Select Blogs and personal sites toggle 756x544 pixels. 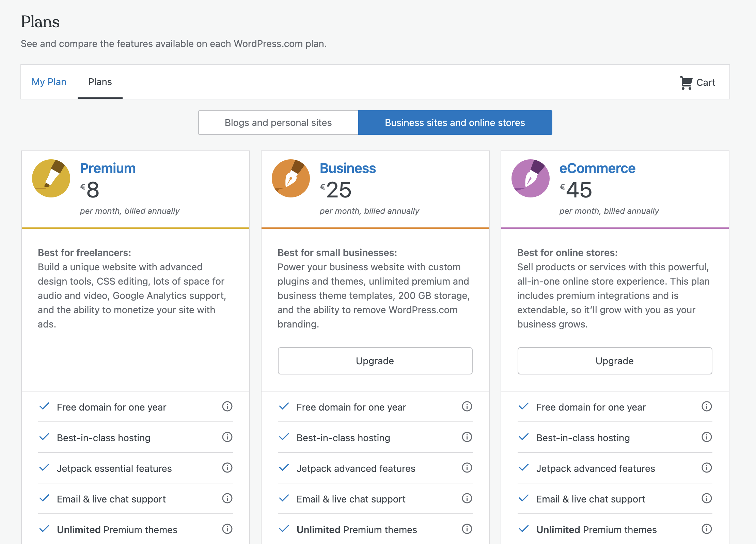coord(278,123)
